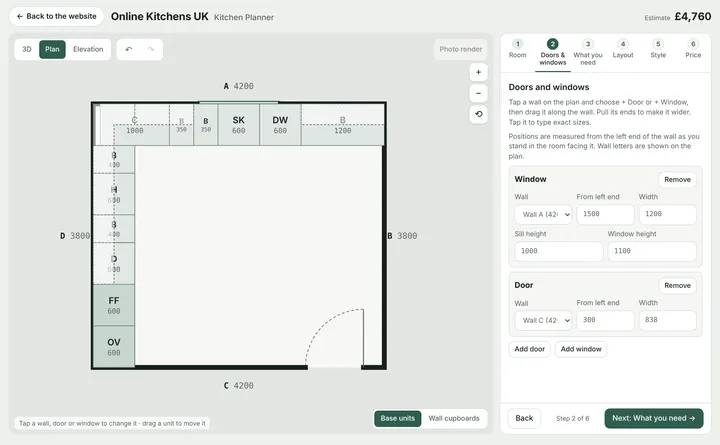The width and height of the screenshot is (720, 445).
Task: Select the C 1000 corner unit
Action: [135, 124]
